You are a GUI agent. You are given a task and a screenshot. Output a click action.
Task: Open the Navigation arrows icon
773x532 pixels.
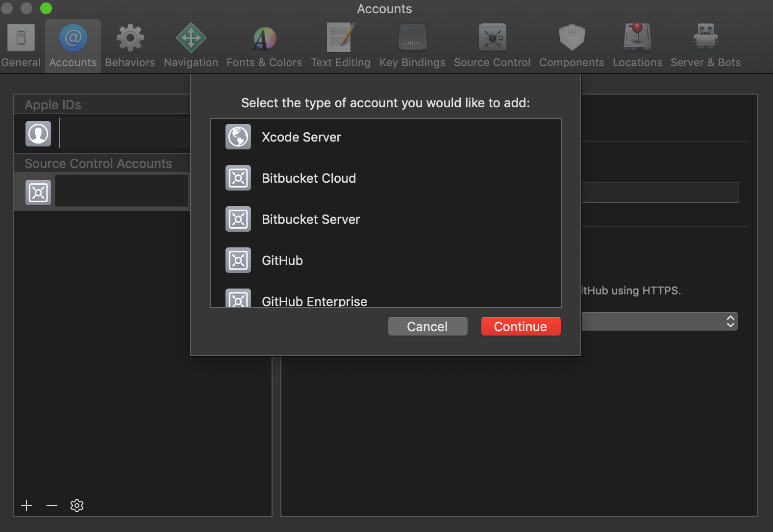[x=191, y=38]
